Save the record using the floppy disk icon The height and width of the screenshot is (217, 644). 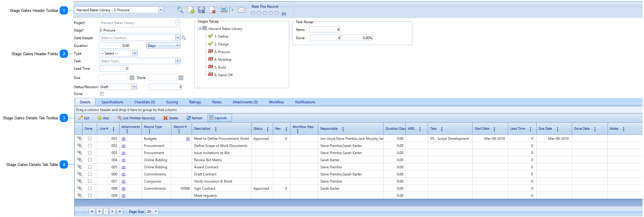[x=201, y=10]
